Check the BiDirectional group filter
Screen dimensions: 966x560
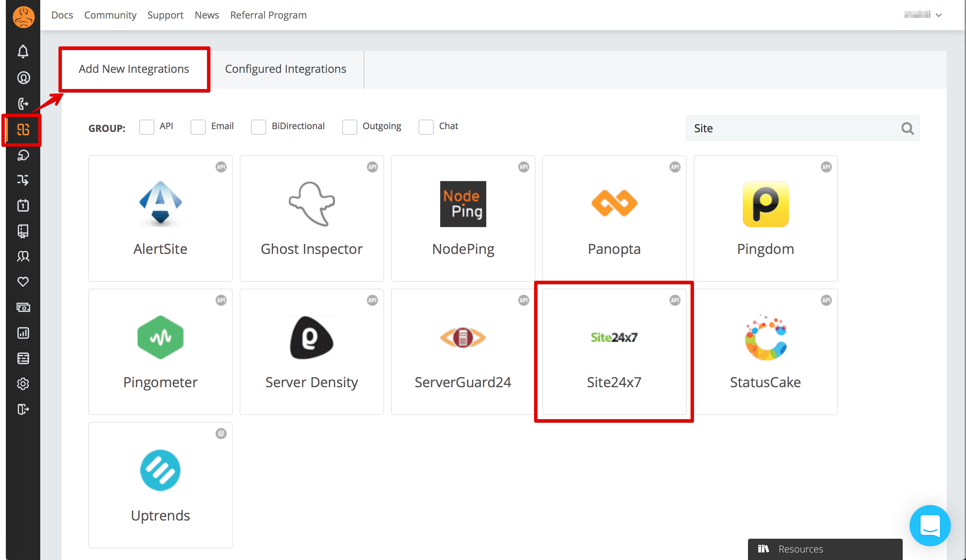[258, 127]
